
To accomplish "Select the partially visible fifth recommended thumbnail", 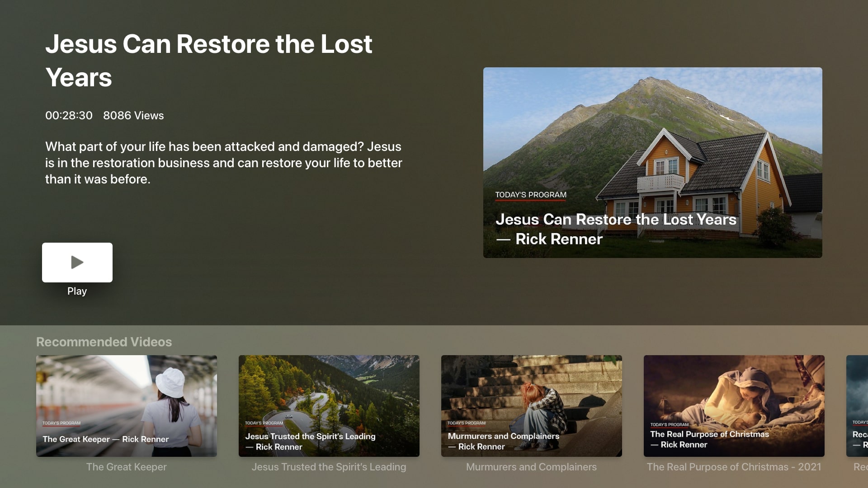I will [x=857, y=406].
